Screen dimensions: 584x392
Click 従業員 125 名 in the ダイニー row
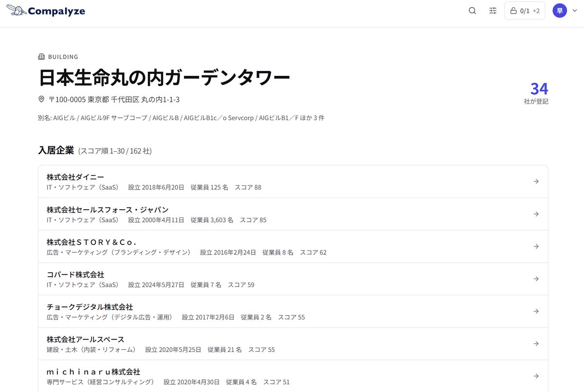tap(209, 187)
